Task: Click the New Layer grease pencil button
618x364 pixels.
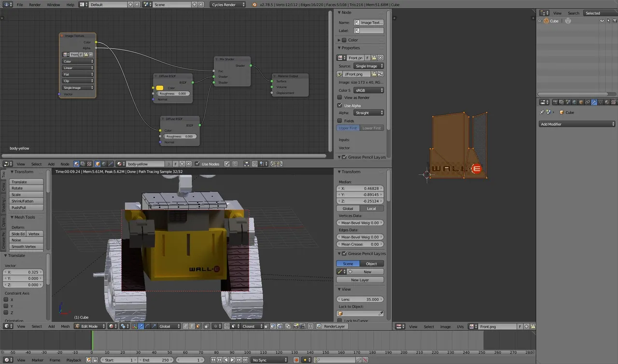Action: coord(360,280)
